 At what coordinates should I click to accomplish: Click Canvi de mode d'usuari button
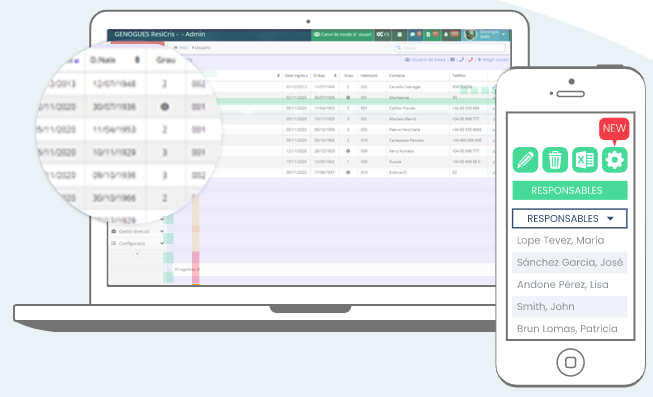pyautogui.click(x=342, y=35)
